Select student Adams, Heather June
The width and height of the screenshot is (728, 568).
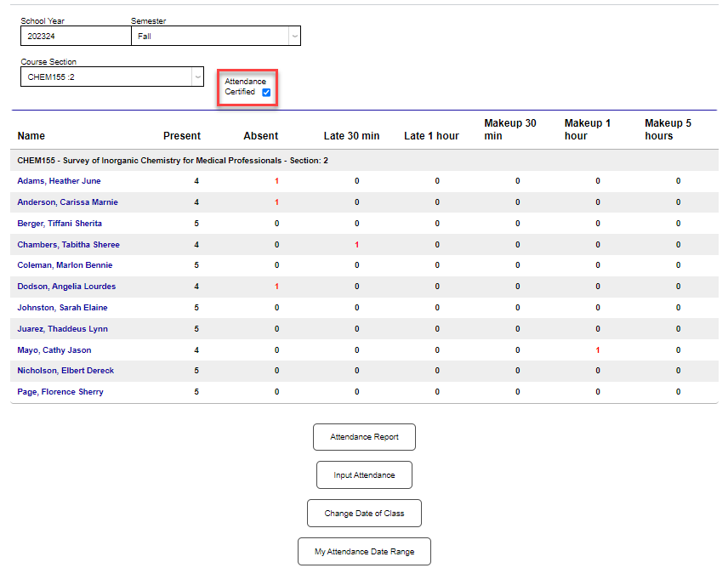pos(58,180)
